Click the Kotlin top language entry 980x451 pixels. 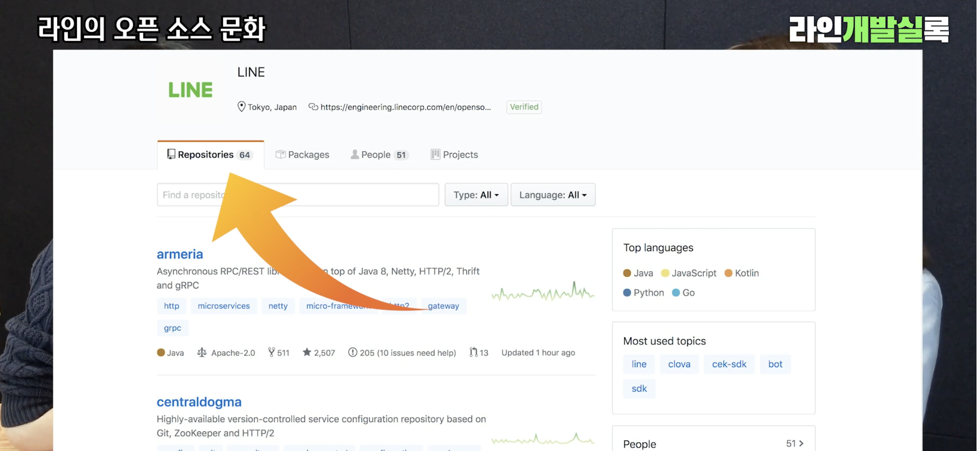[741, 273]
